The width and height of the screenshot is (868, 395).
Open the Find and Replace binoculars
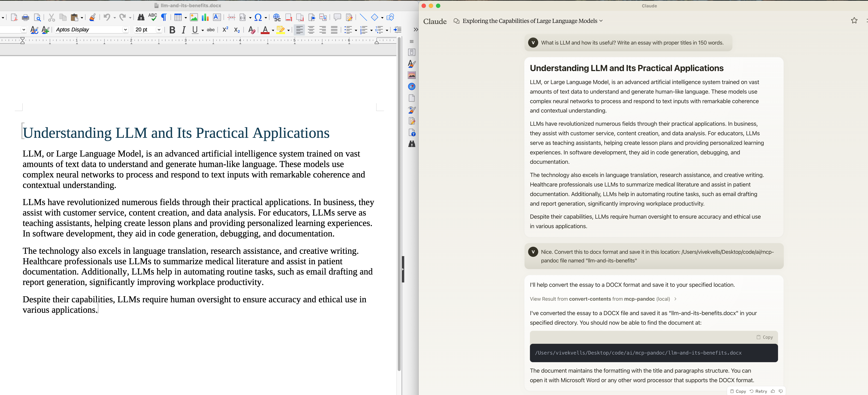pos(141,17)
